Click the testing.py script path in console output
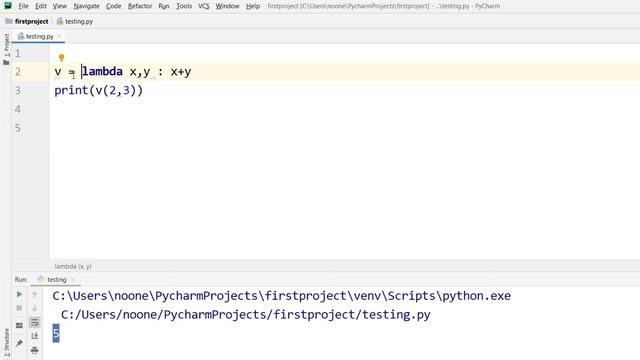 246,315
